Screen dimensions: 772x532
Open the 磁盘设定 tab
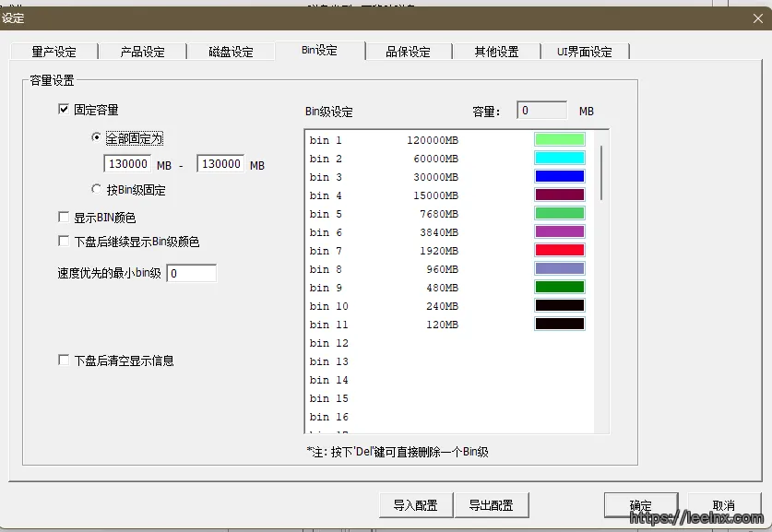(231, 52)
